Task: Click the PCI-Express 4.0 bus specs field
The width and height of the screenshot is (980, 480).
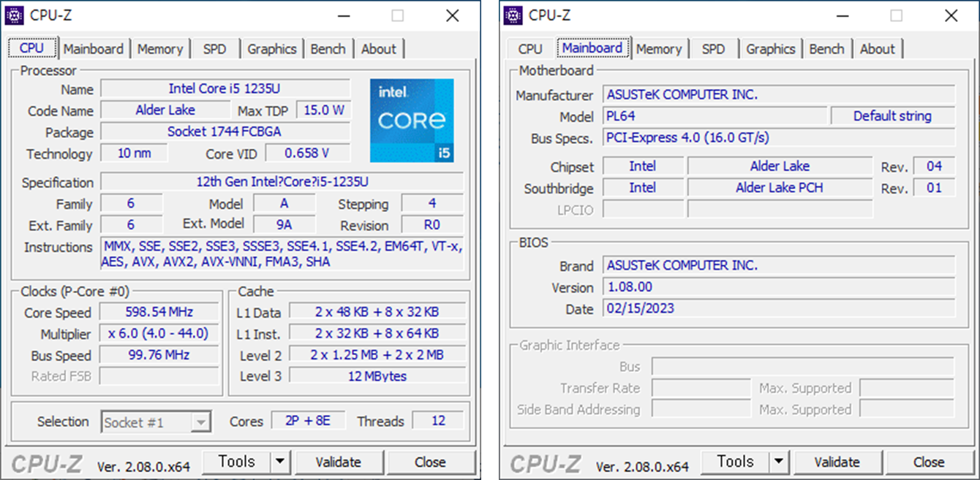Action: point(779,137)
